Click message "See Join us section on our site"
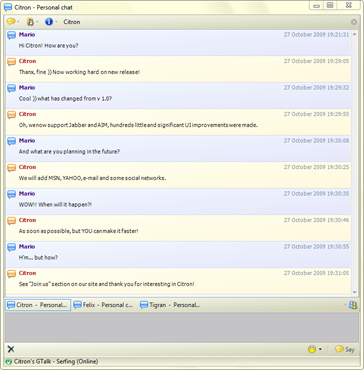This screenshot has height=370, width=364. [x=107, y=284]
